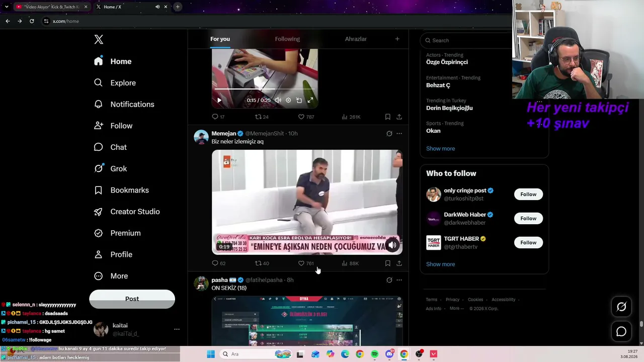
Task: Switch to the Ahrazlar tab
Action: click(x=356, y=39)
